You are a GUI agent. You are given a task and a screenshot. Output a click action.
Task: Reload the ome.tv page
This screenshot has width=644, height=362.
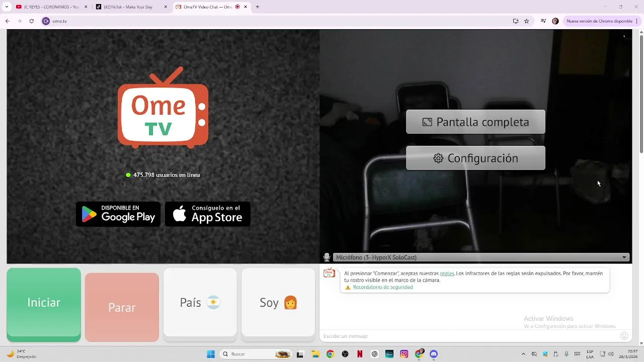(31, 21)
